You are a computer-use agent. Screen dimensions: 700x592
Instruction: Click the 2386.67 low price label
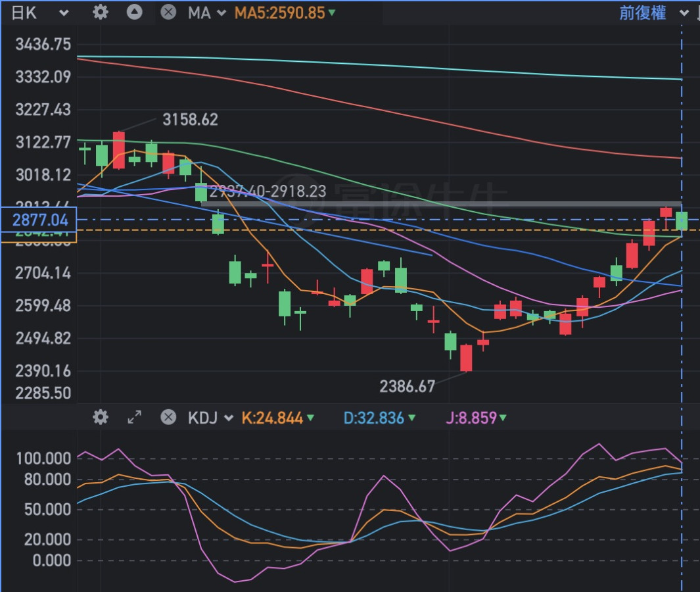407,386
